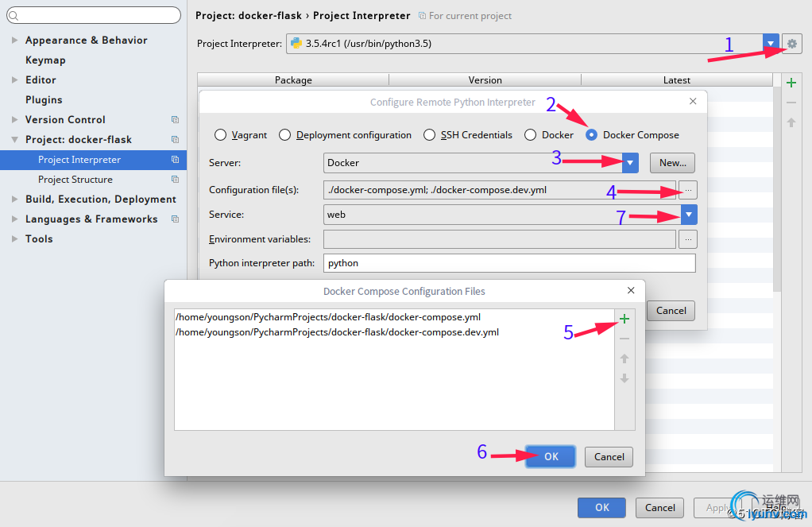Viewport: 812px width, 527px height.
Task: Click the search magnifier icon in settings
Action: coord(14,16)
